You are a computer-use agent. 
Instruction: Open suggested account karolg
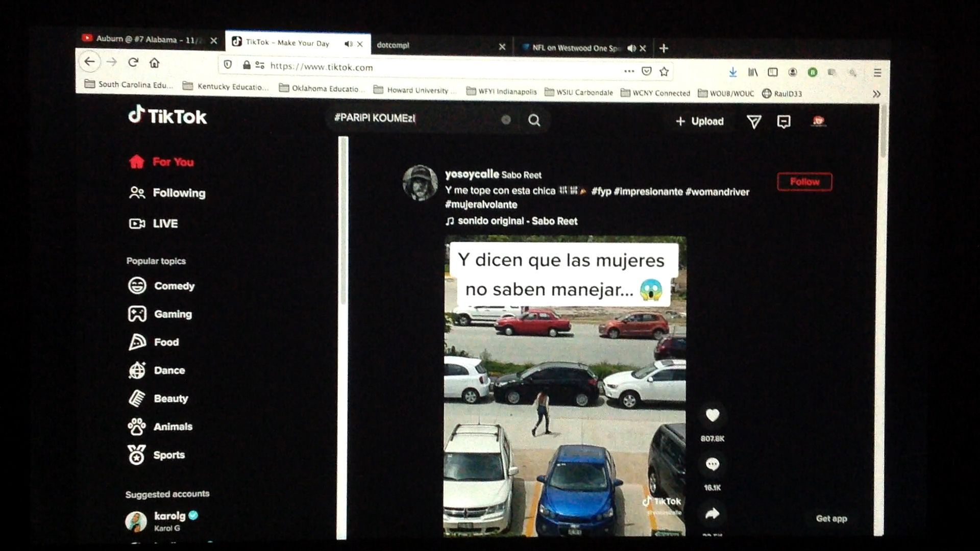162,521
